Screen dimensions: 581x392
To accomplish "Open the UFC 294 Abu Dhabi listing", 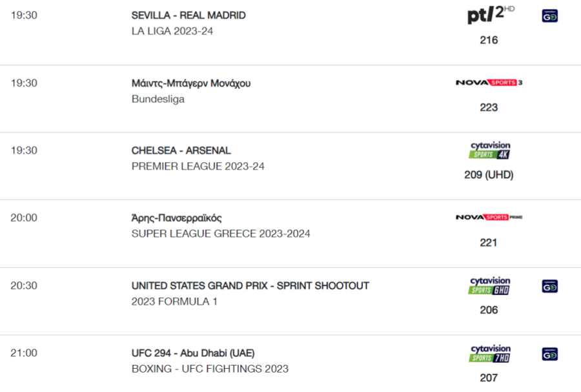I will 192,353.
